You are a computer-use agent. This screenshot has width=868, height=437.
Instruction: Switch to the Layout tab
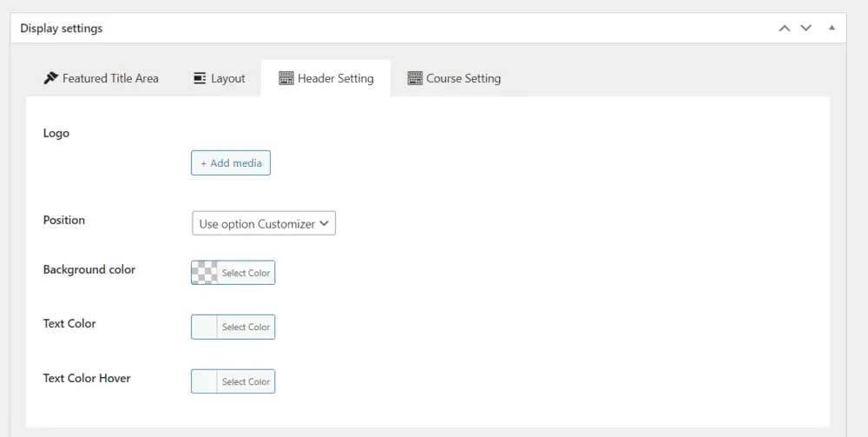220,78
